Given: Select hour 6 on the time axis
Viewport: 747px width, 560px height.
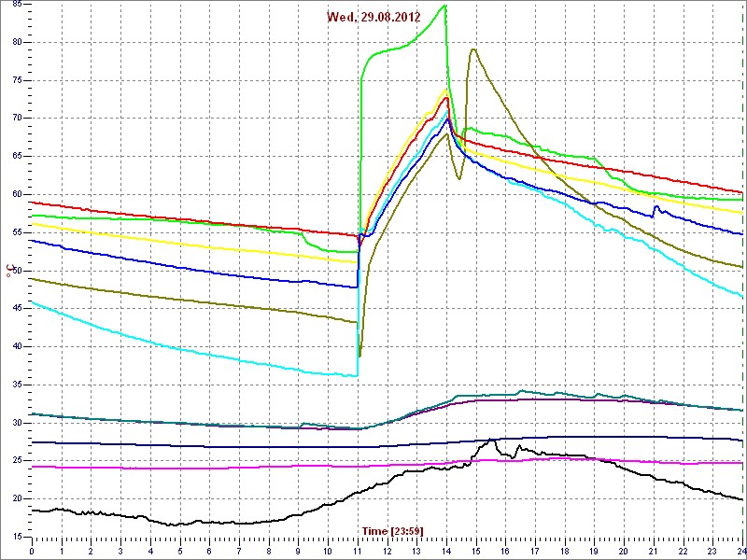Looking at the screenshot, I should [x=209, y=550].
